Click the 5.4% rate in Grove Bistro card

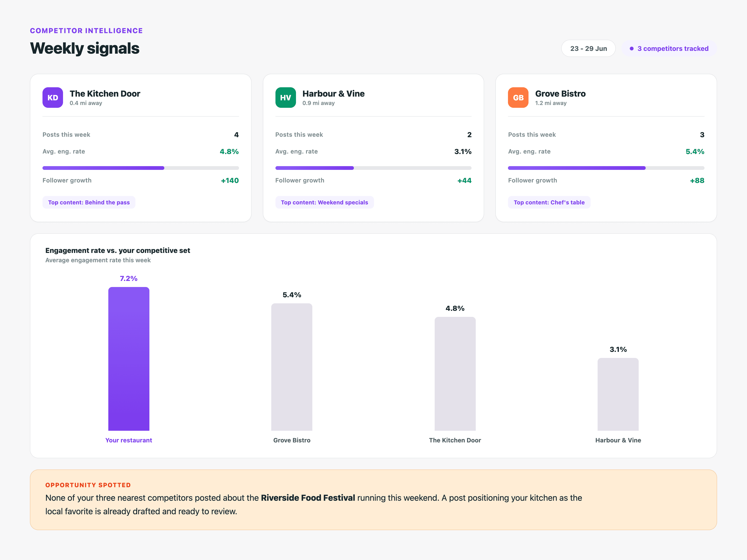pos(695,152)
